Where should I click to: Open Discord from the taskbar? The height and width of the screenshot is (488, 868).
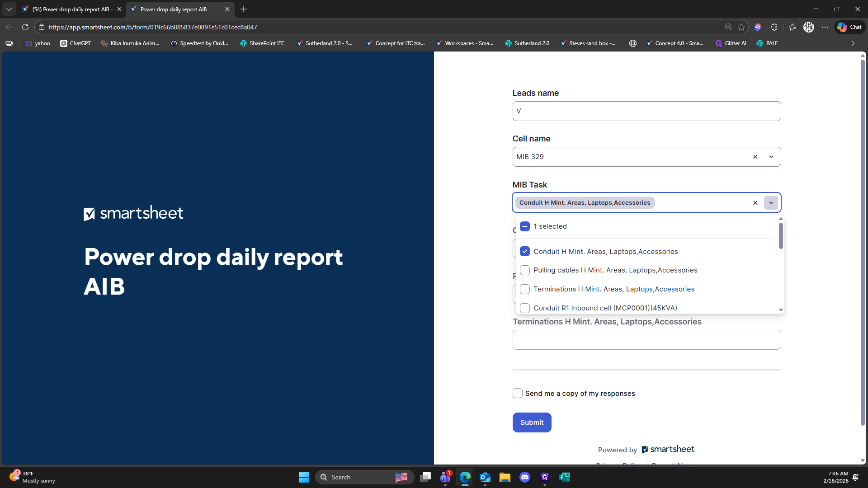[x=524, y=477]
